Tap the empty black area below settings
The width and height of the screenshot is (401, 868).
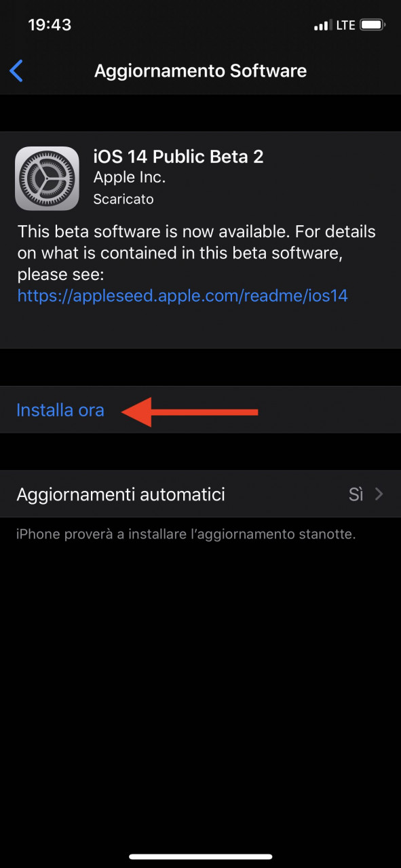200,692
